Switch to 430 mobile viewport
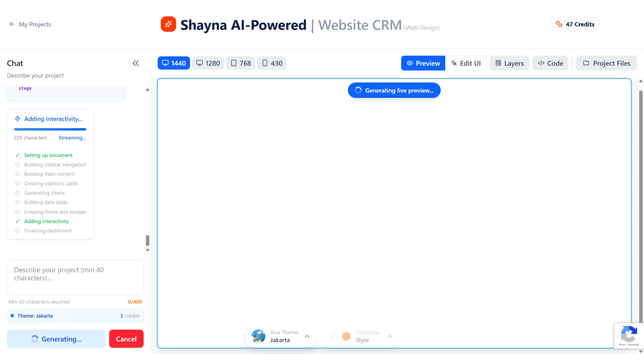Image resolution: width=644 pixels, height=354 pixels. (x=272, y=63)
